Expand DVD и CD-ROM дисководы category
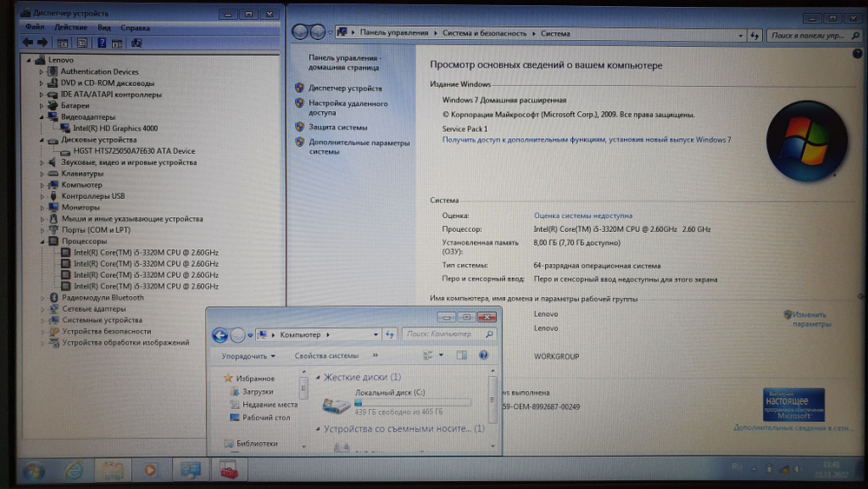The height and width of the screenshot is (489, 868). (x=41, y=83)
